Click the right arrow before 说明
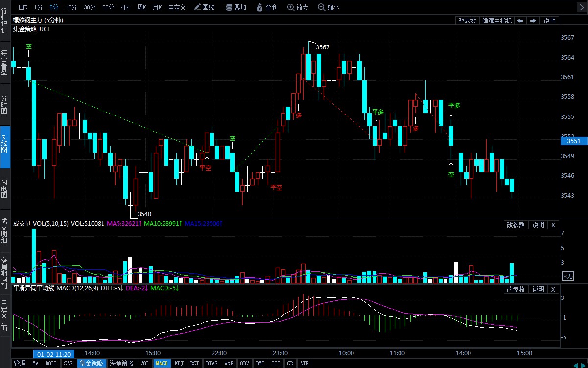Image resolution: width=588 pixels, height=368 pixels. 533,21
